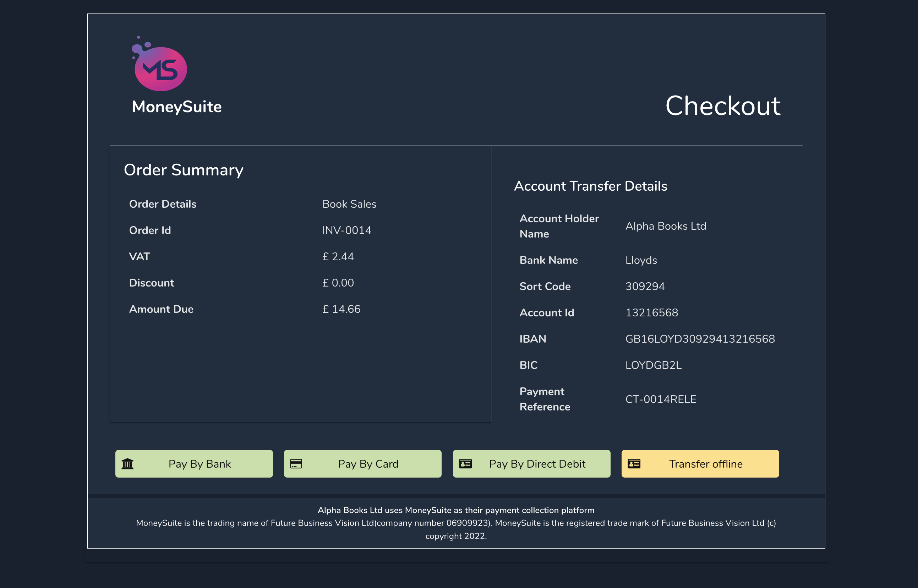The image size is (918, 588).
Task: Click the MoneySuite brand name text
Action: (177, 107)
